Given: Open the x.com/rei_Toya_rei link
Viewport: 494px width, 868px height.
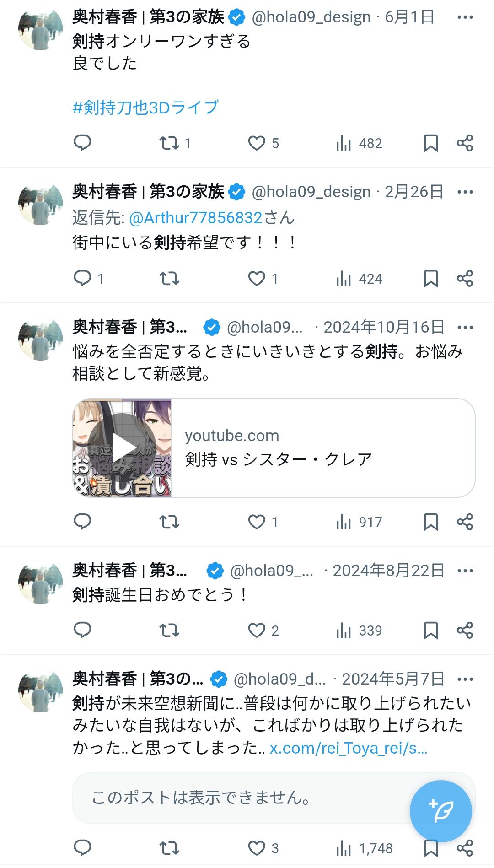Looking at the screenshot, I should click(348, 748).
